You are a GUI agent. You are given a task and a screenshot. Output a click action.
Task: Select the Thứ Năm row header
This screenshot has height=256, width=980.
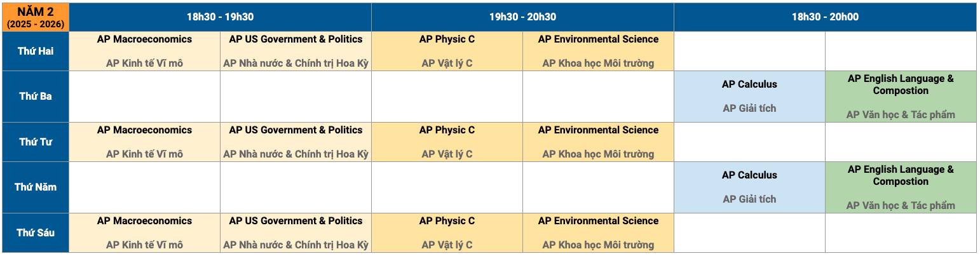(36, 187)
